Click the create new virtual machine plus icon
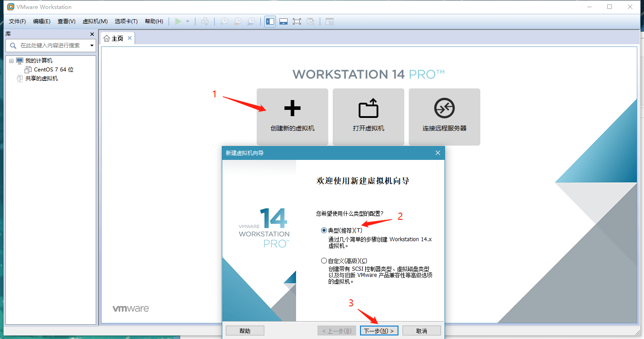 [x=292, y=108]
